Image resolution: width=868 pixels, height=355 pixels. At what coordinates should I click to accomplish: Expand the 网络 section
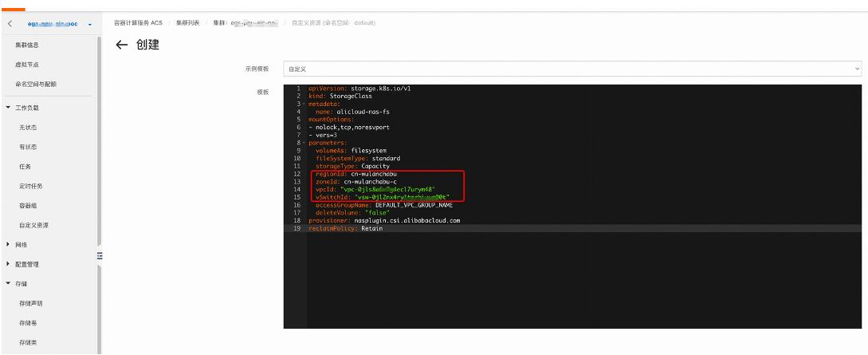click(8, 244)
